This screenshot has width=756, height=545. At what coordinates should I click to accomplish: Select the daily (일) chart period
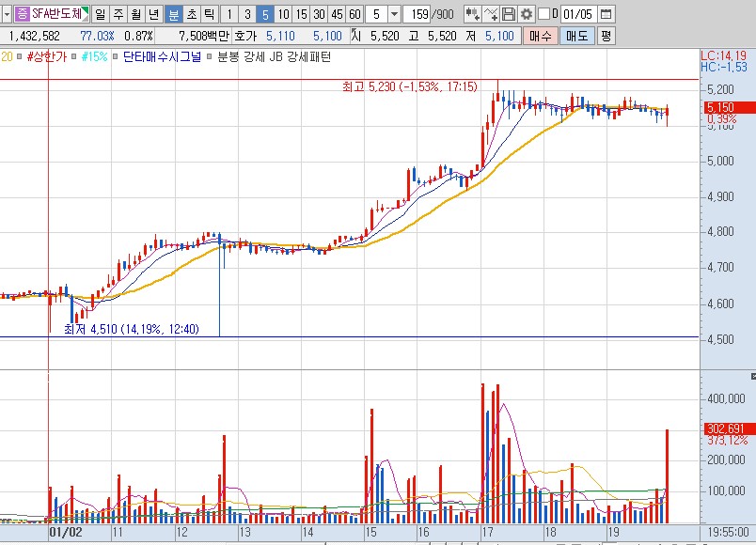101,14
